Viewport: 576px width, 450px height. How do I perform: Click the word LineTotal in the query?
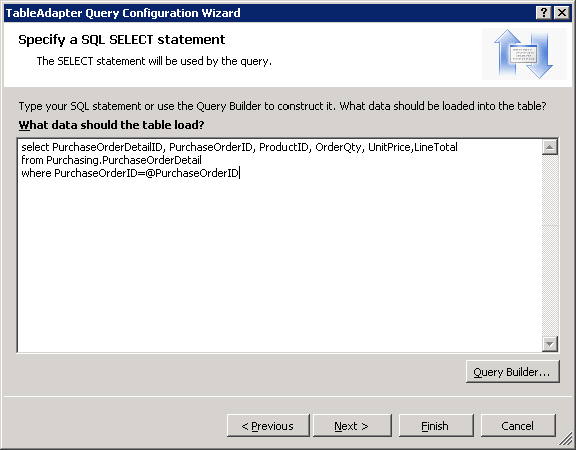point(436,147)
